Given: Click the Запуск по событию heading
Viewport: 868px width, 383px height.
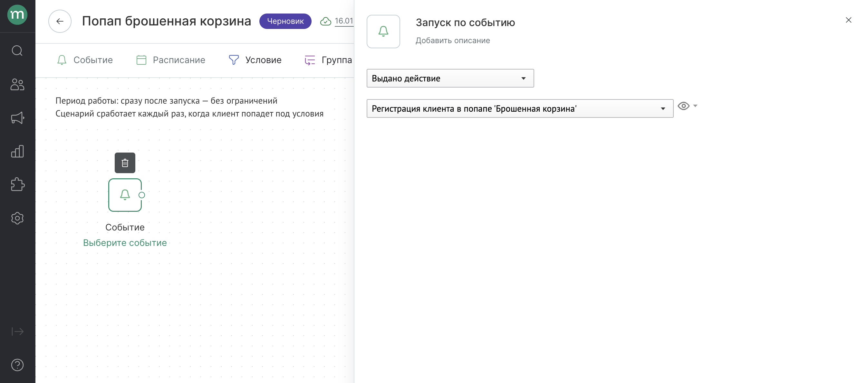Looking at the screenshot, I should click(465, 23).
